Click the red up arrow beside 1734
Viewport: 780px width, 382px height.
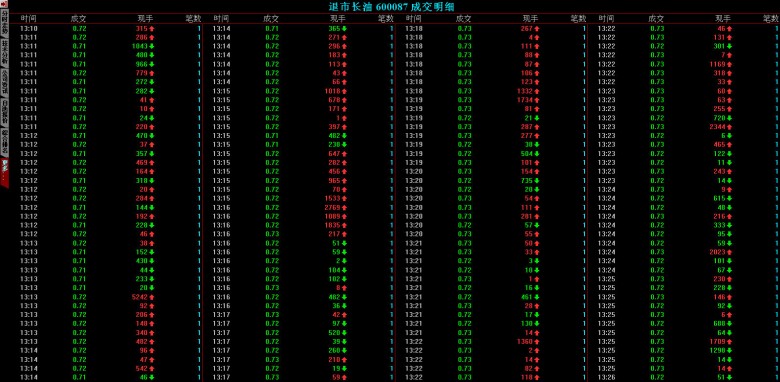pos(537,100)
